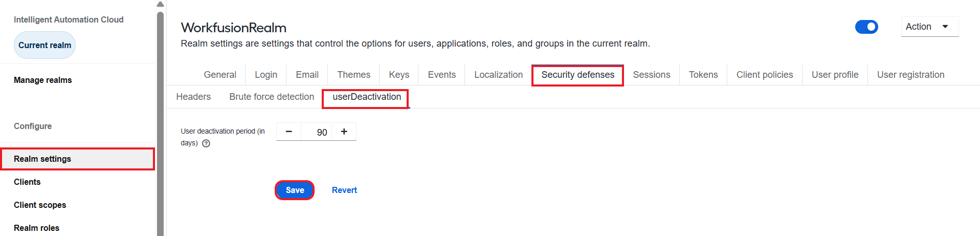Click the Configure section label

[x=33, y=126]
